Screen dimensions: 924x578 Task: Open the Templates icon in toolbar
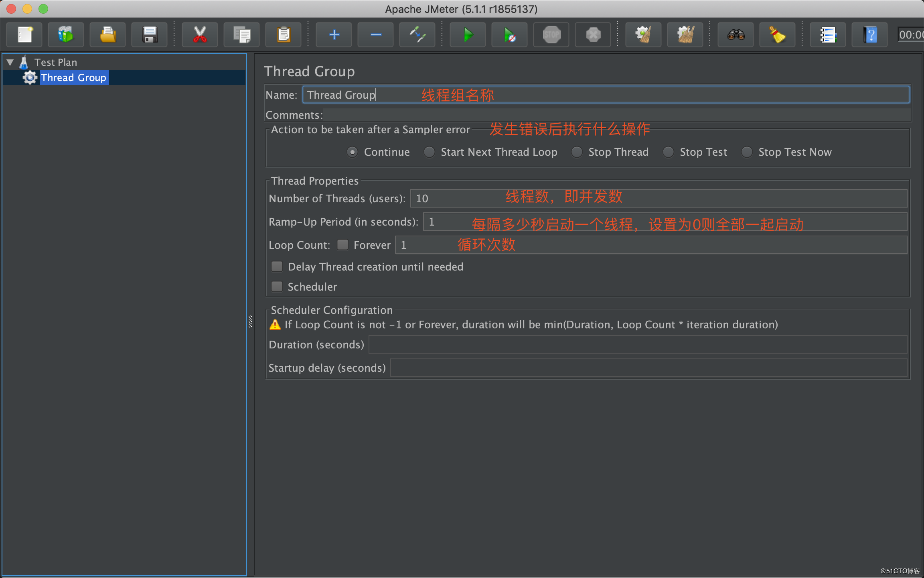(x=66, y=35)
